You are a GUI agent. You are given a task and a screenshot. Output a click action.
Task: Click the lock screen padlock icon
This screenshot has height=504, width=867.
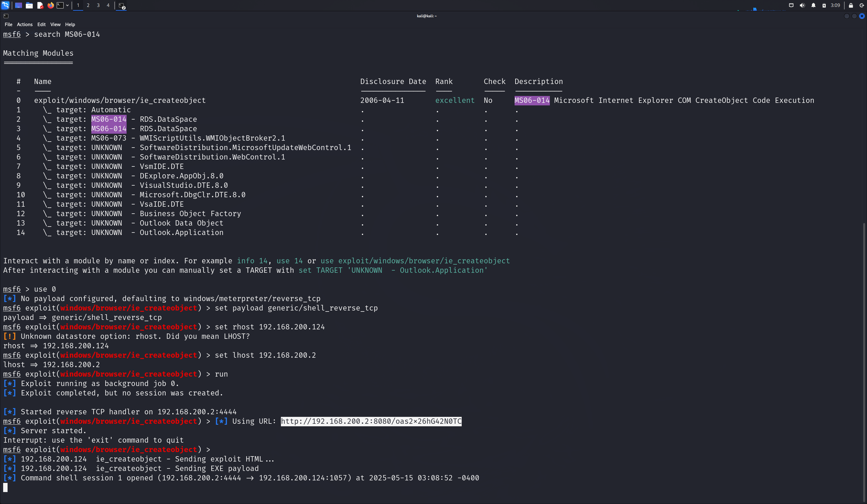851,5
